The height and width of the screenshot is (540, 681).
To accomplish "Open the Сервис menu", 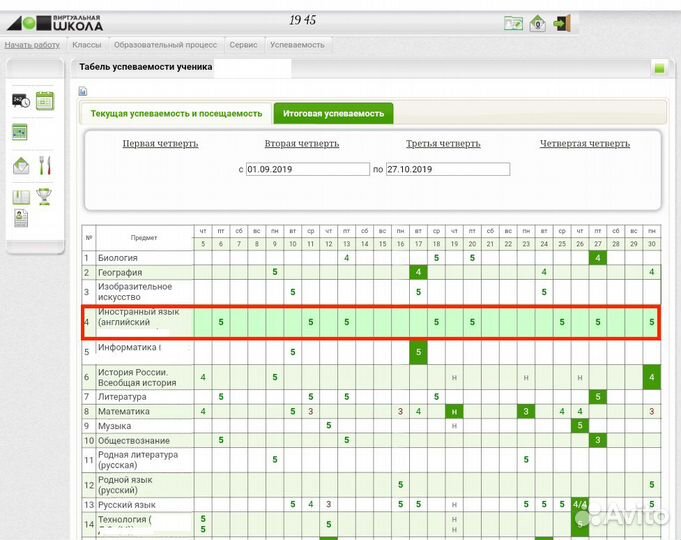I will pyautogui.click(x=243, y=45).
